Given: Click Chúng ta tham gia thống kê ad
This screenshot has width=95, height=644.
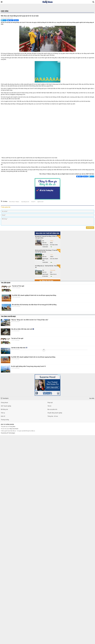Looking at the screenshot, I should click(x=47, y=189).
